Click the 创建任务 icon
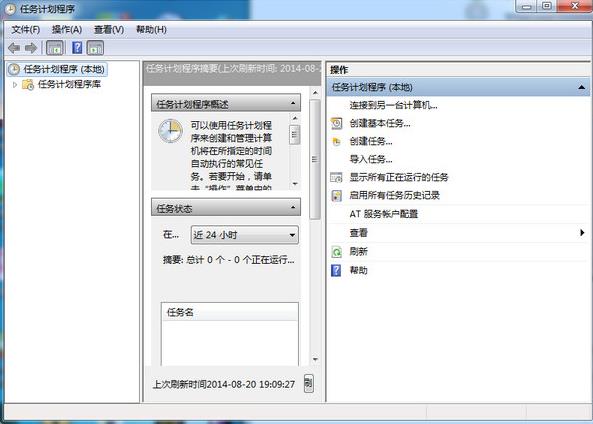The image size is (593, 424). coord(336,141)
